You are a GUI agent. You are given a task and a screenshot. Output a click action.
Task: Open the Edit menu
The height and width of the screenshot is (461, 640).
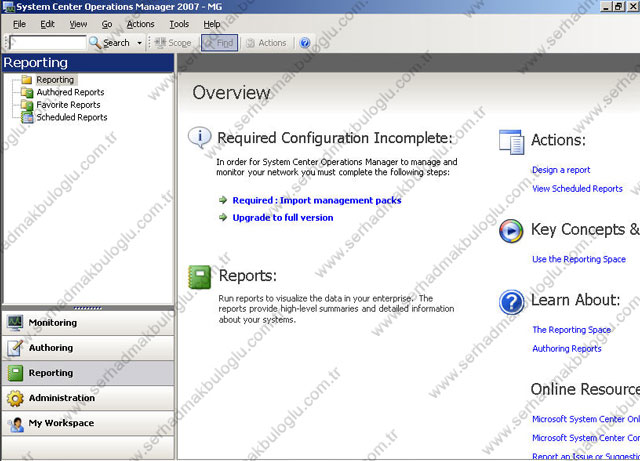tap(47, 24)
